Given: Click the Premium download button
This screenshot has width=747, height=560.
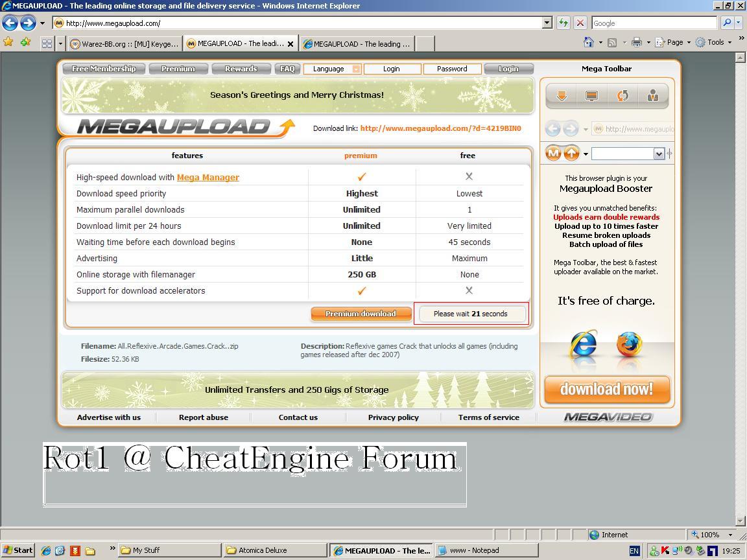Looking at the screenshot, I should pyautogui.click(x=361, y=314).
